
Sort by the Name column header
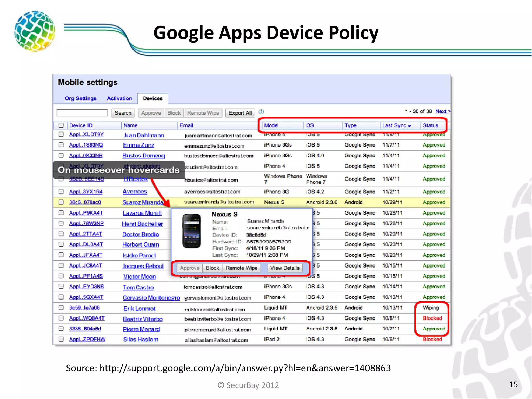(x=130, y=125)
